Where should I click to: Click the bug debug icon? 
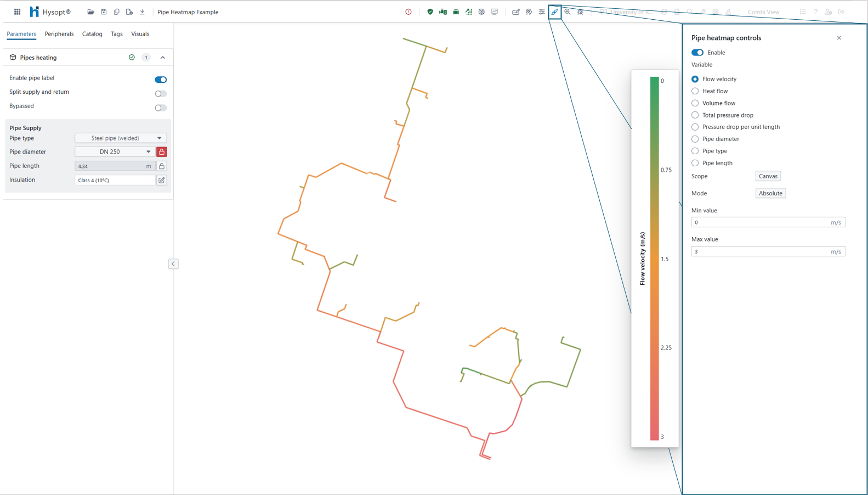pos(580,12)
